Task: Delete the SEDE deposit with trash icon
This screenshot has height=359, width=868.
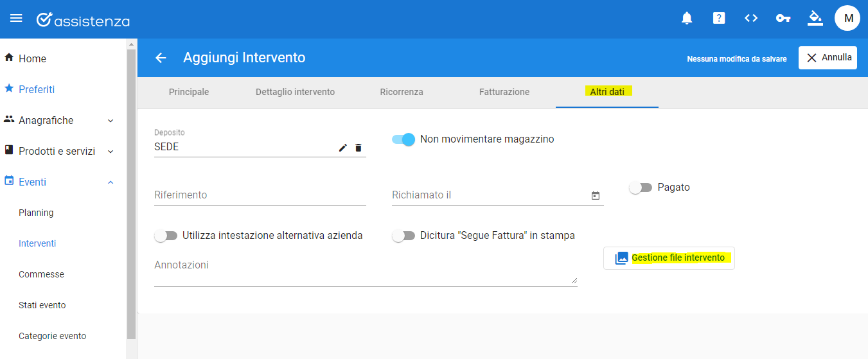Action: click(x=359, y=148)
